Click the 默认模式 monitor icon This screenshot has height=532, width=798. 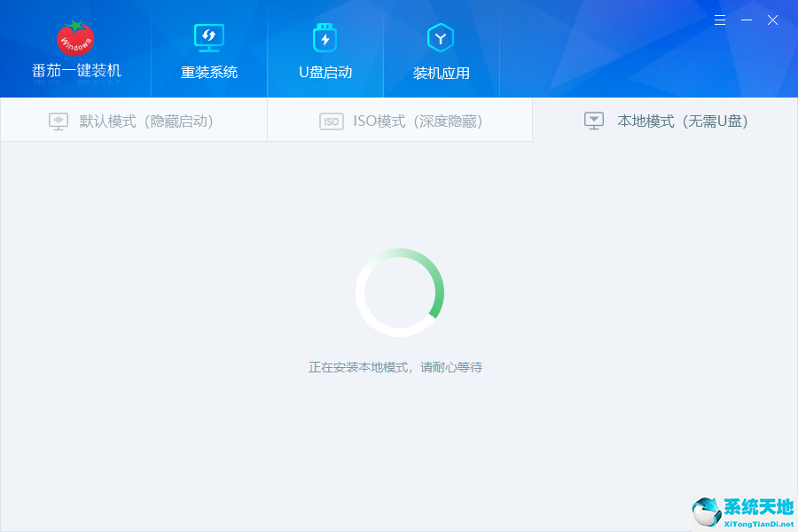[x=58, y=120]
